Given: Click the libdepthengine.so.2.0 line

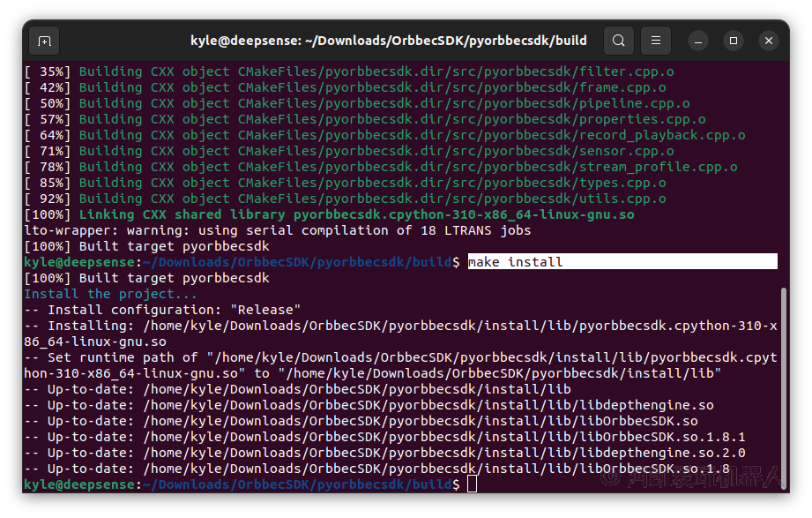Looking at the screenshot, I should 384,453.
